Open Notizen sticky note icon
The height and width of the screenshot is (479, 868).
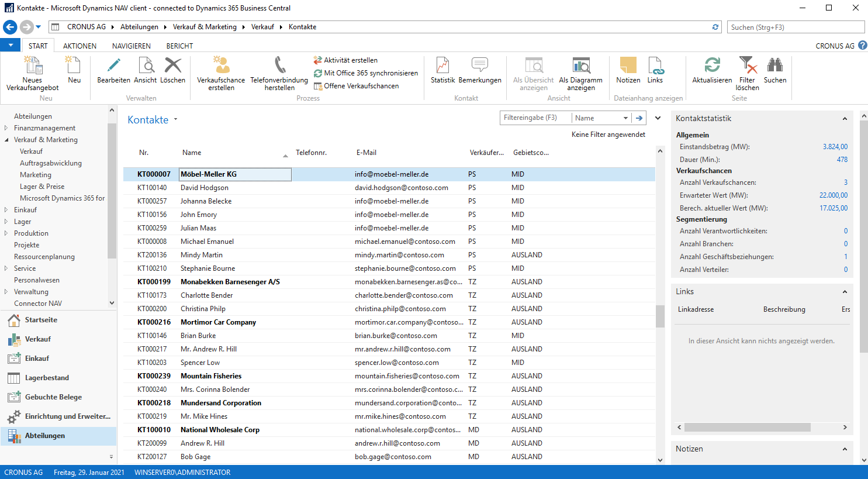[628, 65]
